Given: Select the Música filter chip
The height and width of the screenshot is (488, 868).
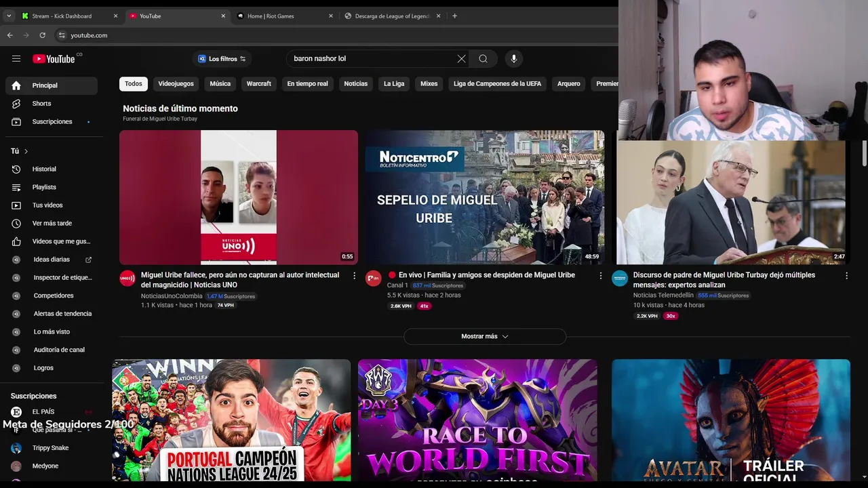Looking at the screenshot, I should coord(220,83).
